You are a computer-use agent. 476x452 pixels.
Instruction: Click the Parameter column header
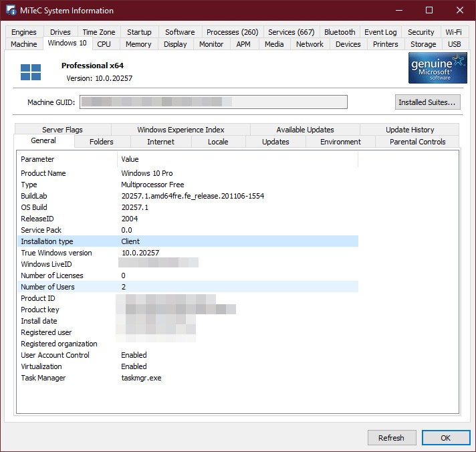click(x=68, y=159)
